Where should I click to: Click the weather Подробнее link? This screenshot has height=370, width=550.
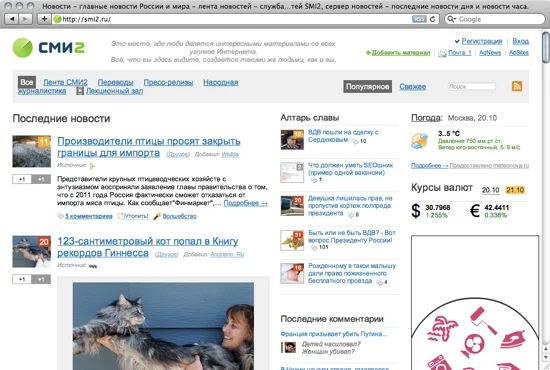pyautogui.click(x=429, y=166)
